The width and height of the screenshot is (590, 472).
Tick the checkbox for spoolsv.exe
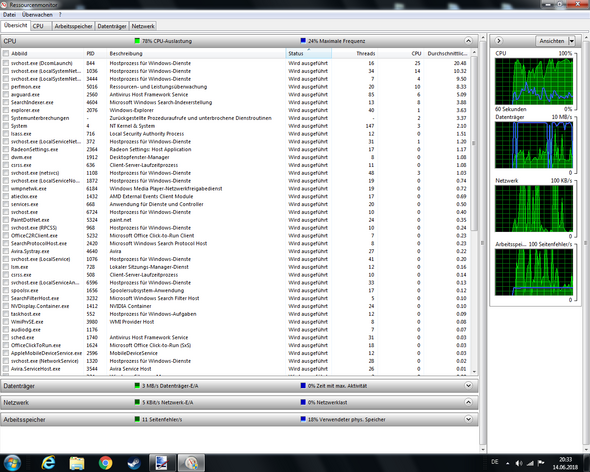coord(6,291)
